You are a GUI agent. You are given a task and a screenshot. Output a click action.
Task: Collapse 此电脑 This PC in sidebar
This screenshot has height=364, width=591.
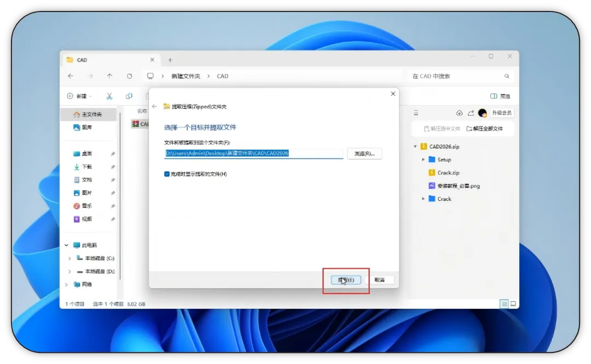67,245
